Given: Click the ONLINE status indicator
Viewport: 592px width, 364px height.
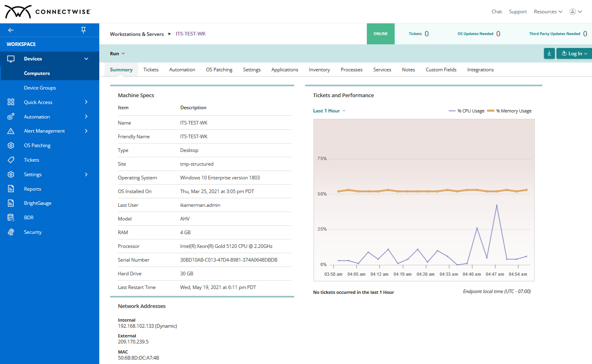Looking at the screenshot, I should (x=380, y=33).
